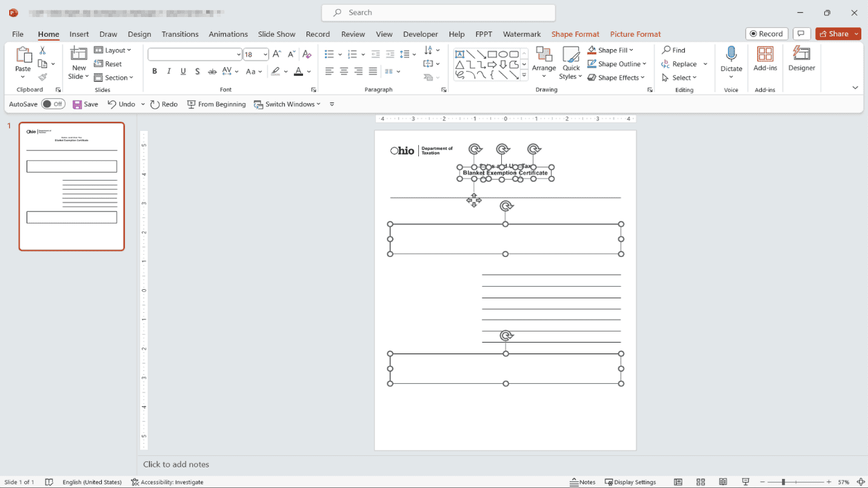Open Add-ins pane
The width and height of the screenshot is (868, 488).
[765, 59]
